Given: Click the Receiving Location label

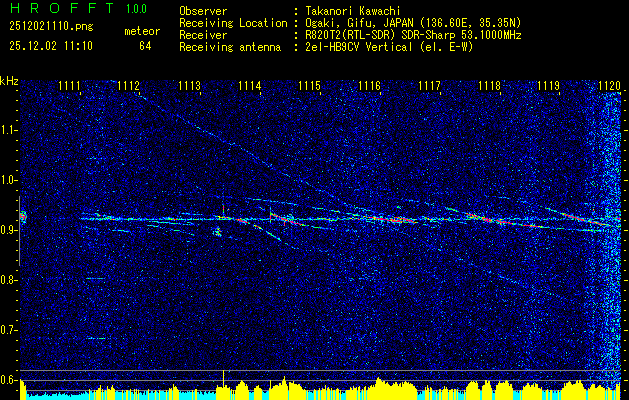Looking at the screenshot, I should point(233,23).
